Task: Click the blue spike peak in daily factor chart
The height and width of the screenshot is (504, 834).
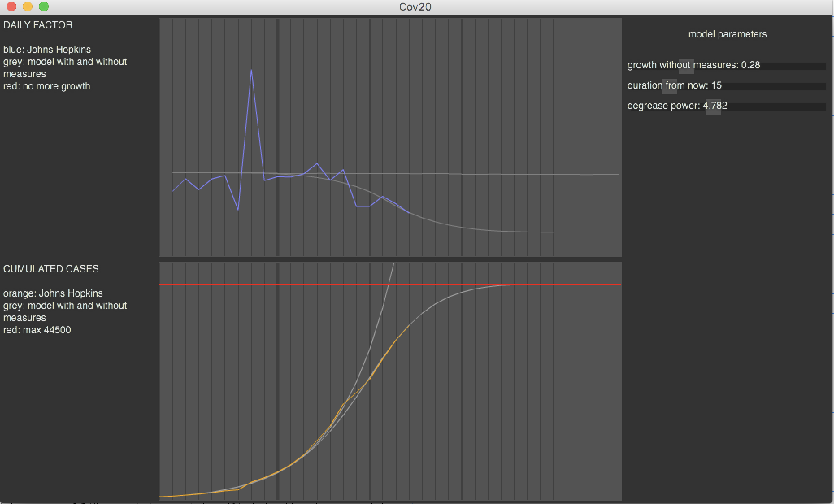Action: [x=251, y=70]
